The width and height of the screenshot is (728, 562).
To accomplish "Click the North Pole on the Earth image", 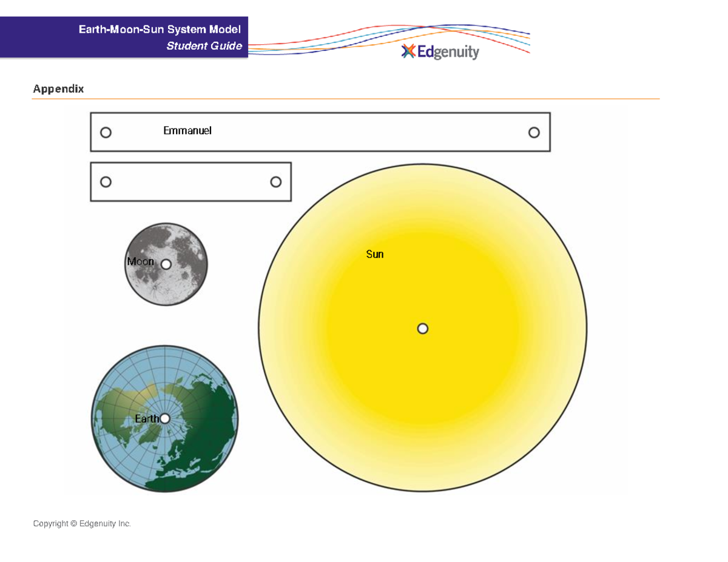I will pyautogui.click(x=165, y=418).
